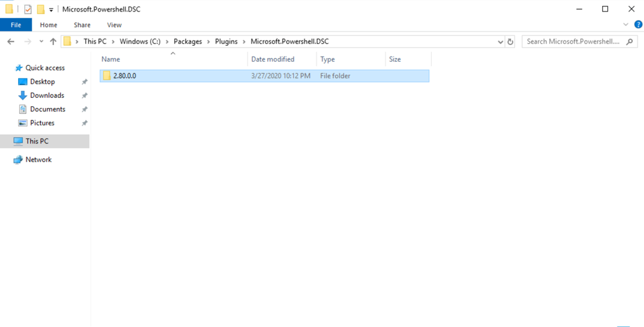Maximize the Explorer window
The width and height of the screenshot is (644, 327).
(x=605, y=9)
